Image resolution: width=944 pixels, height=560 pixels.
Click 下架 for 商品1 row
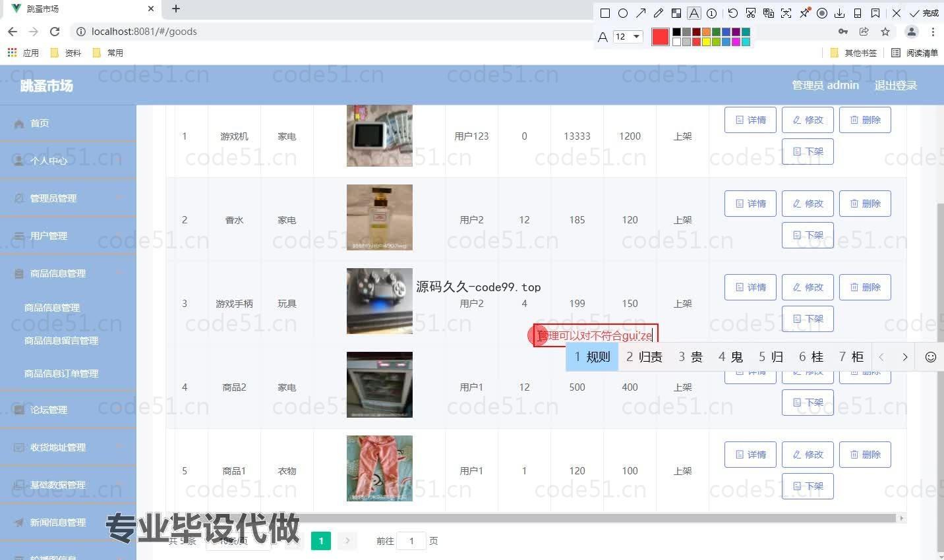808,486
